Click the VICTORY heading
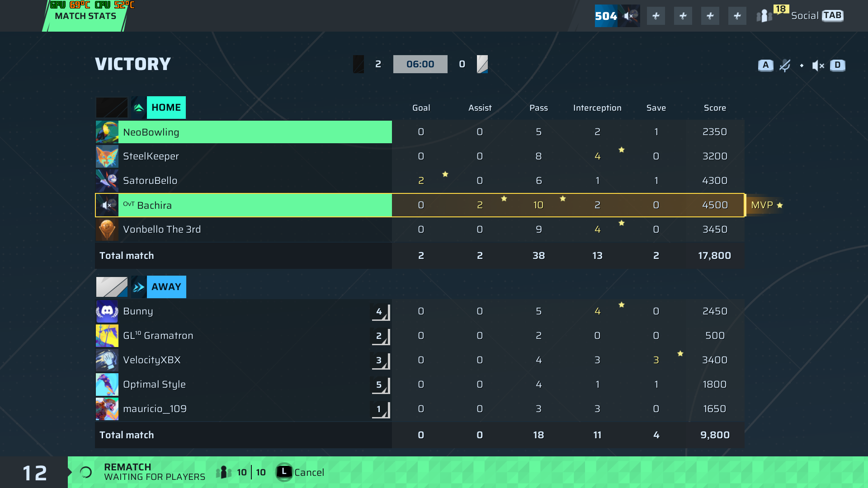 click(133, 64)
